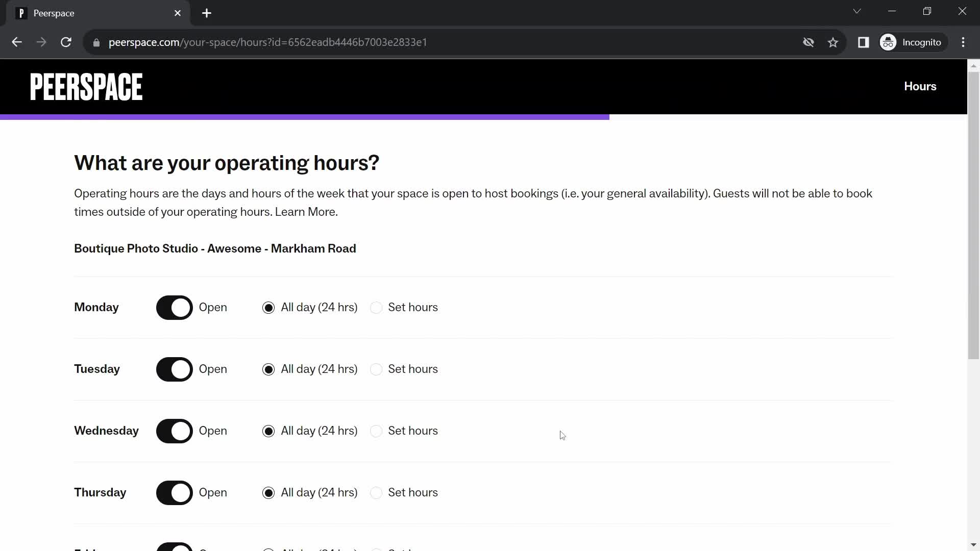980x551 pixels.
Task: Click the browser forward navigation arrow
Action: tap(41, 42)
